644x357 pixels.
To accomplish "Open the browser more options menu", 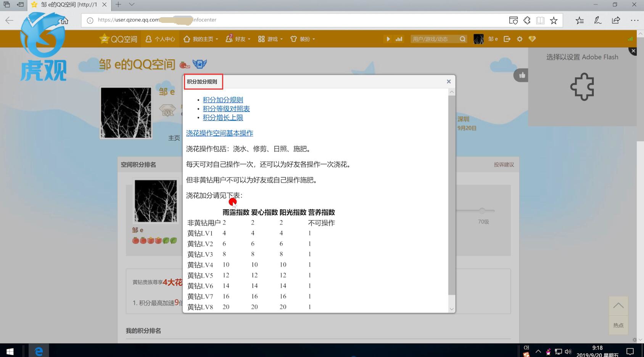I will pyautogui.click(x=634, y=20).
